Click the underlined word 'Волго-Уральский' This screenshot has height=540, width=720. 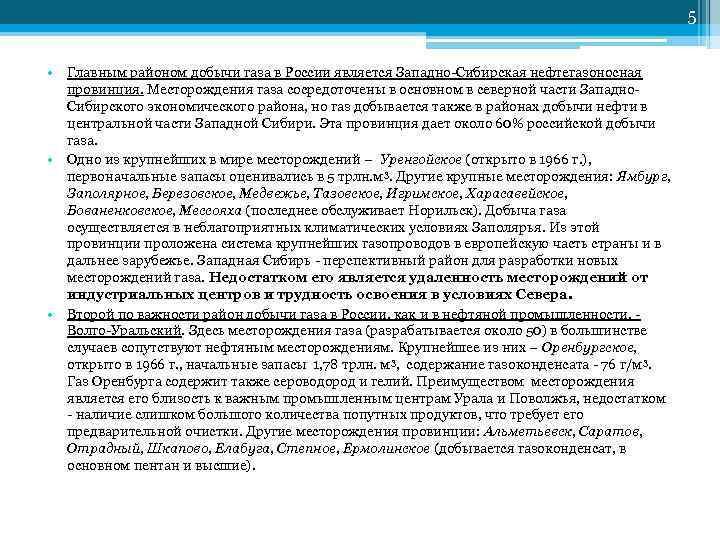point(124,331)
